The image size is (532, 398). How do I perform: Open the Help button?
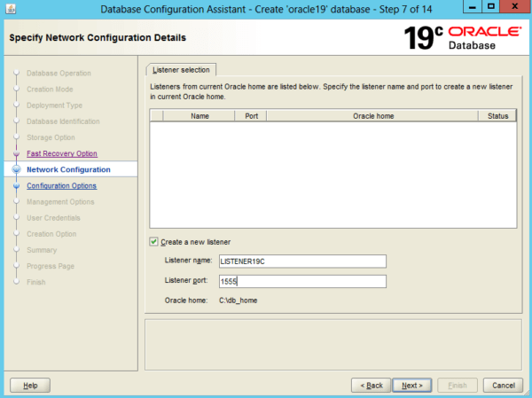pos(30,386)
